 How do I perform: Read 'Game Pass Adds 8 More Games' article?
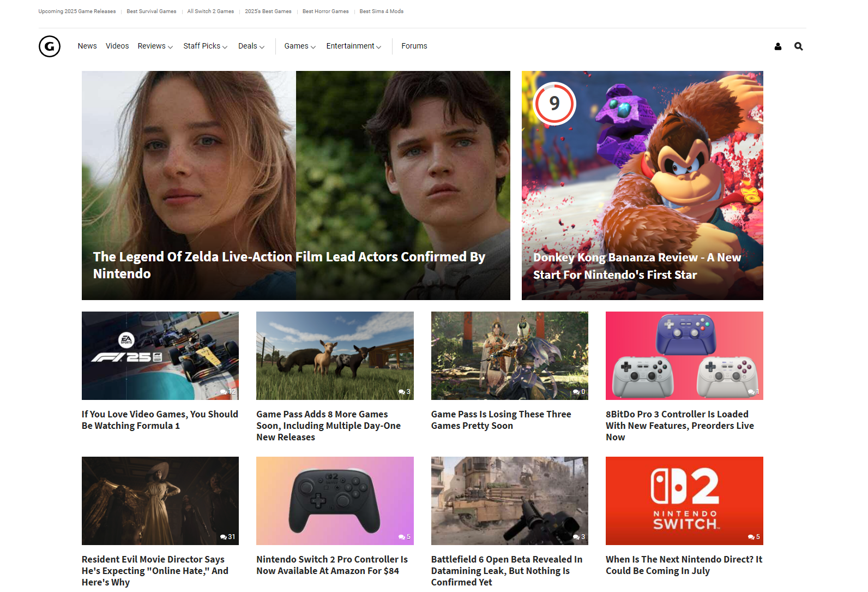[x=329, y=426]
